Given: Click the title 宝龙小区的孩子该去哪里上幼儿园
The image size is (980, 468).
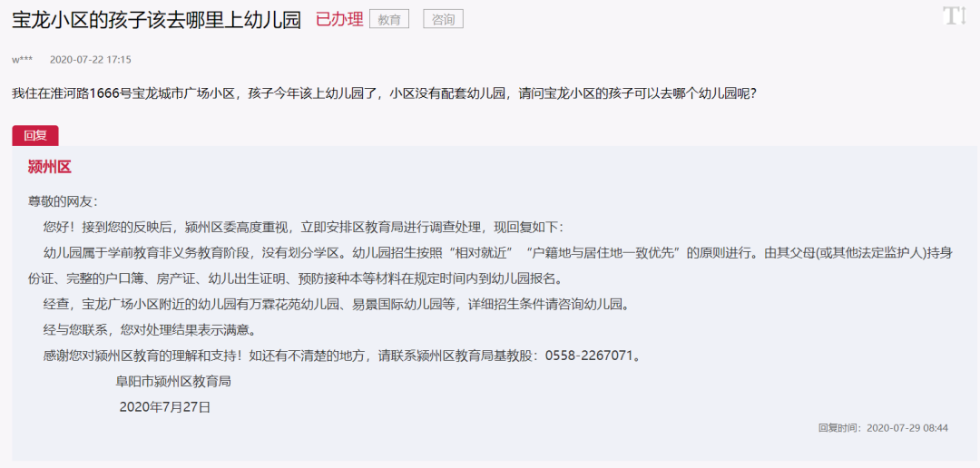Looking at the screenshot, I should 157,20.
